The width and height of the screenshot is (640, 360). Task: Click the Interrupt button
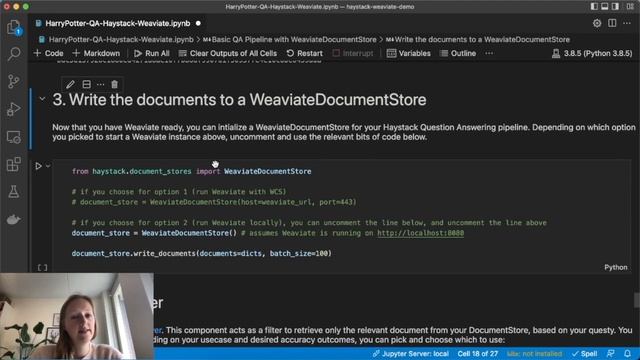point(353,53)
